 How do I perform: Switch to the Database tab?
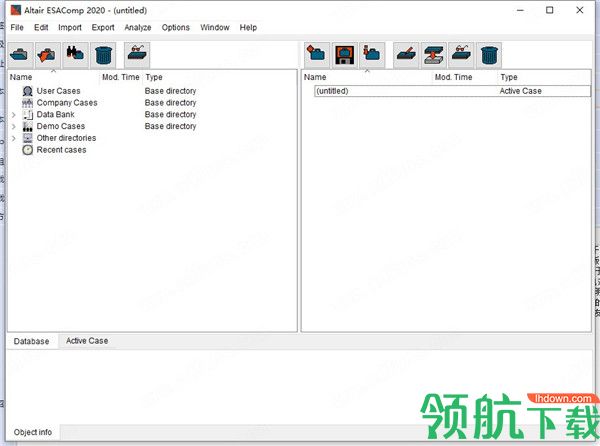click(32, 341)
